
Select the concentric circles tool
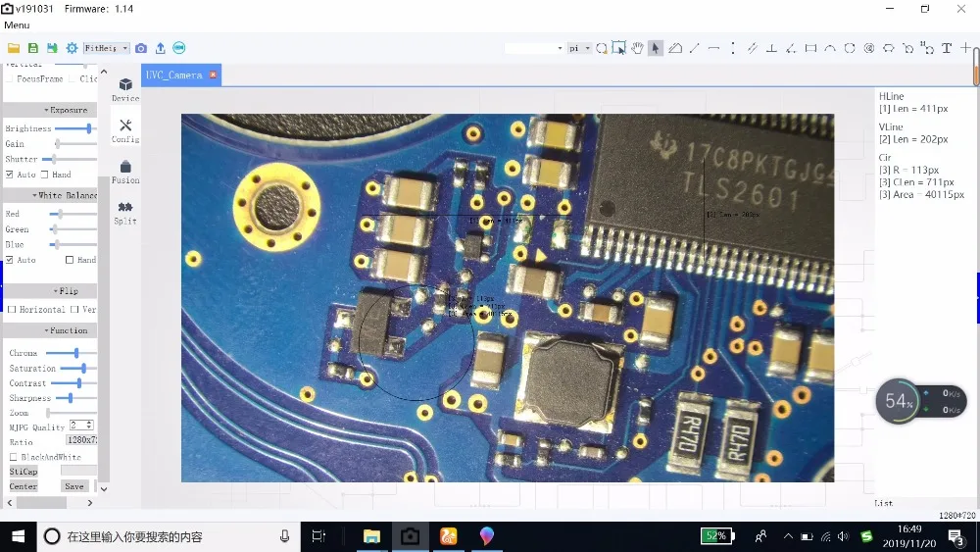(868, 48)
